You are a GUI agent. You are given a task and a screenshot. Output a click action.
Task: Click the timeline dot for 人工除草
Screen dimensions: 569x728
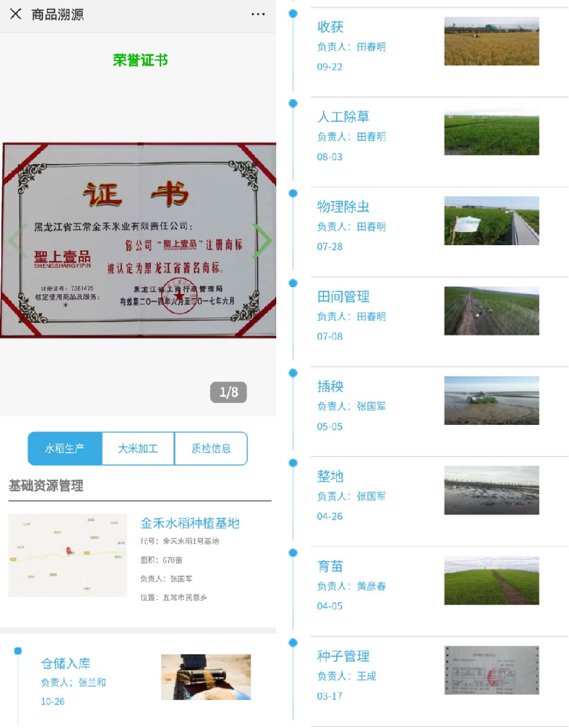point(293,103)
